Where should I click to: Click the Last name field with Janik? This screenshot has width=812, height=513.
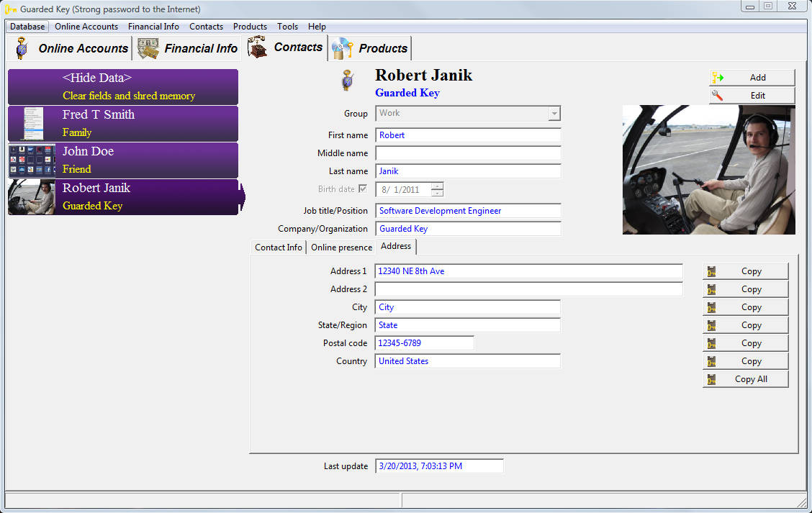468,171
